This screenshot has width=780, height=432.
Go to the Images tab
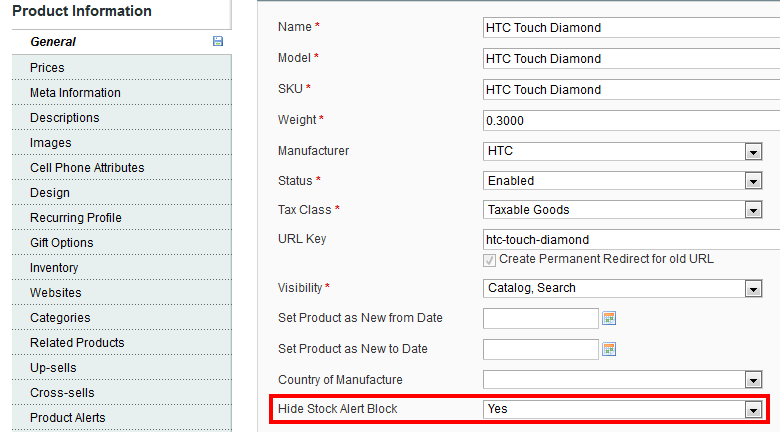[50, 143]
